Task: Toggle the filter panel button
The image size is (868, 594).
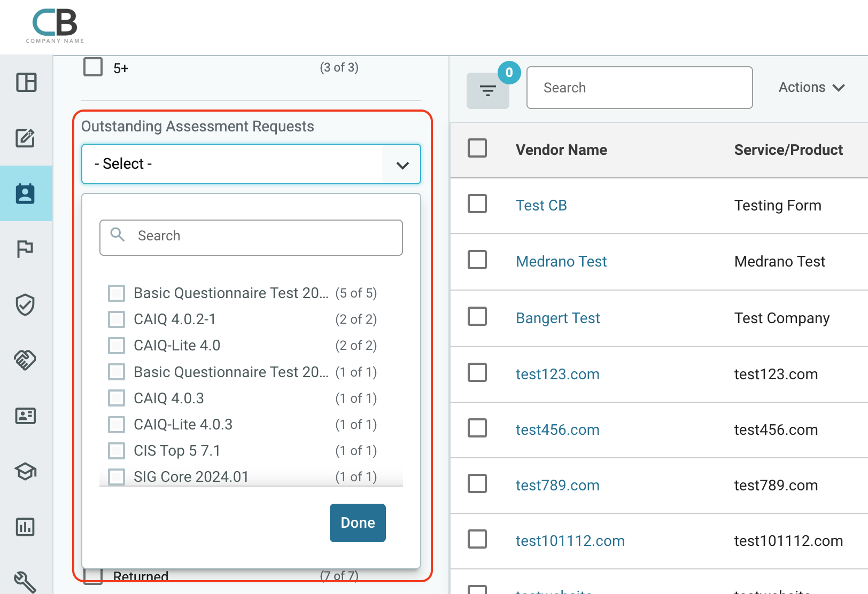Action: 487,91
